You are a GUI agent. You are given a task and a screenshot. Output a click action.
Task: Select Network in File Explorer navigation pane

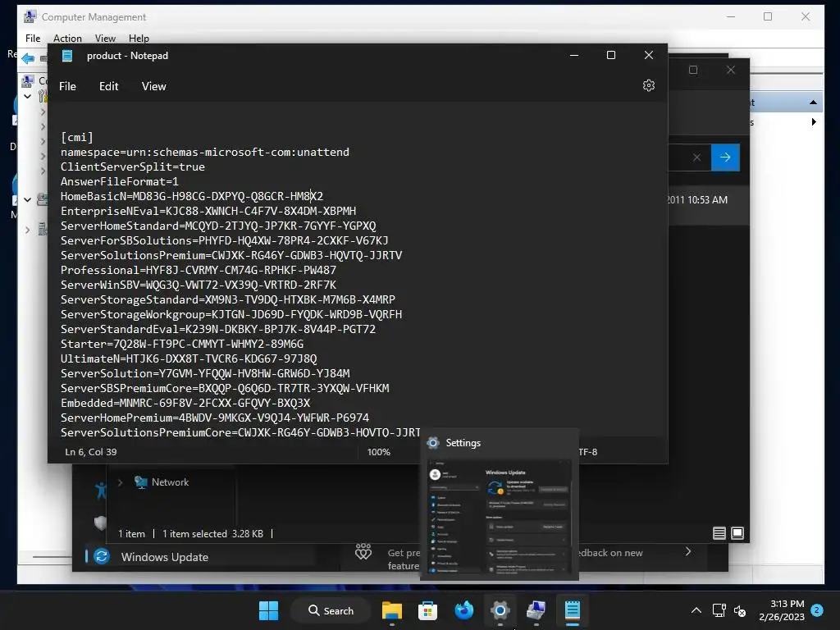point(170,482)
